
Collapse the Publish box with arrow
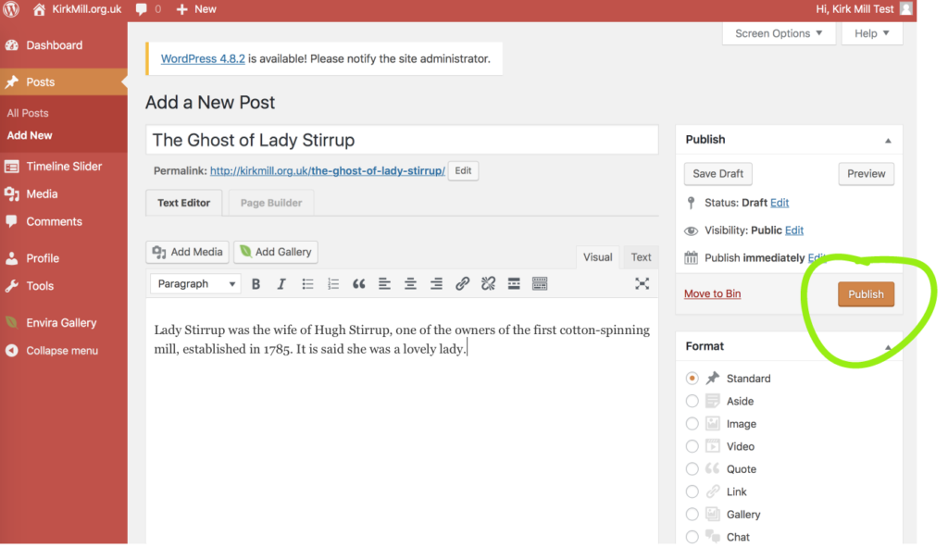[x=888, y=141]
